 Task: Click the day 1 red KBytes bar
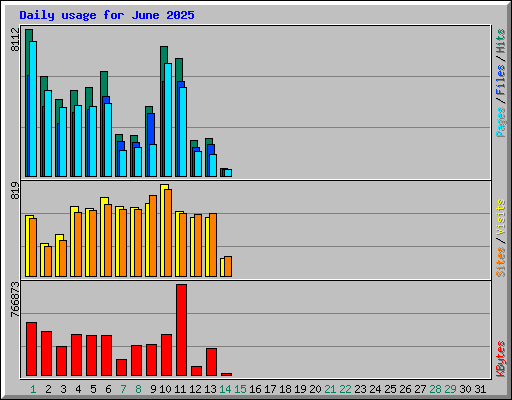(31, 349)
